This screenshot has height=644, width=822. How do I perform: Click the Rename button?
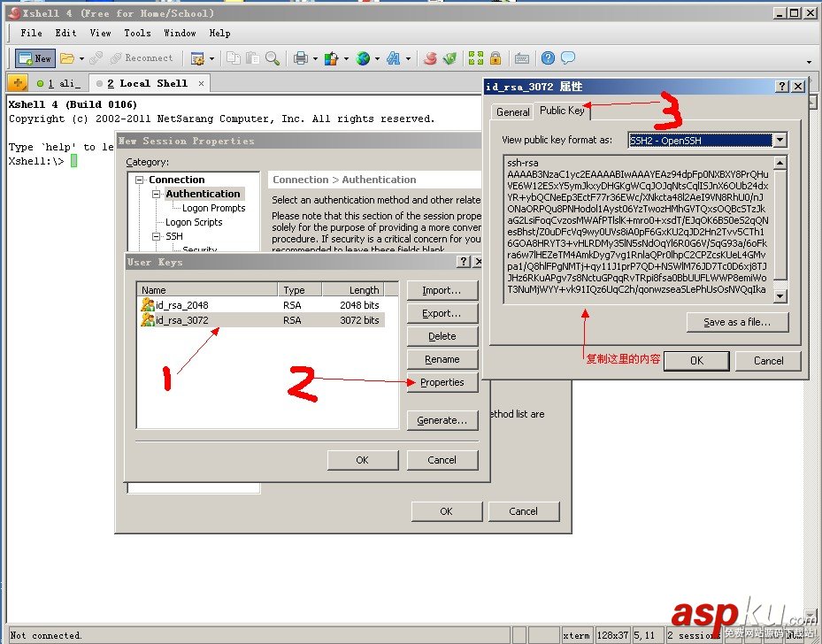click(x=442, y=359)
